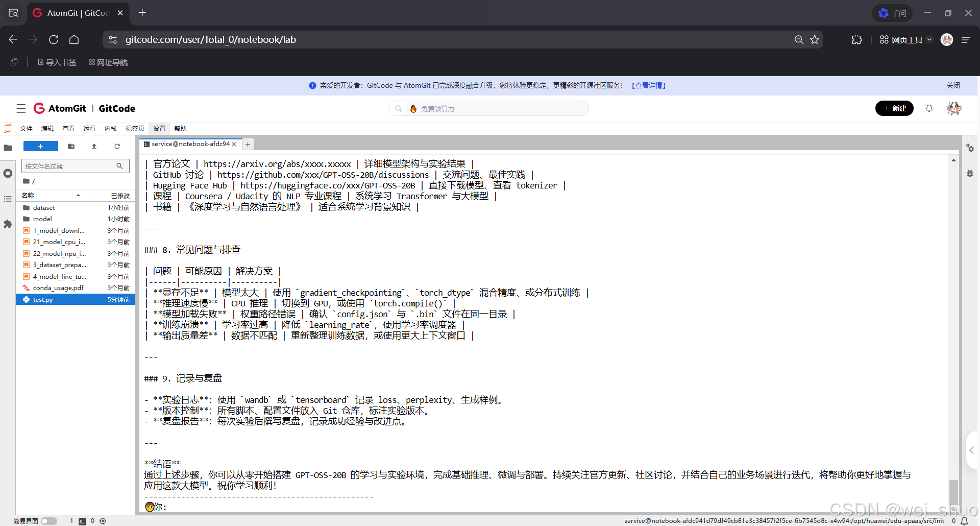Viewport: 980px width, 526px height.
Task: Bookmark this page with the star icon
Action: [x=815, y=39]
